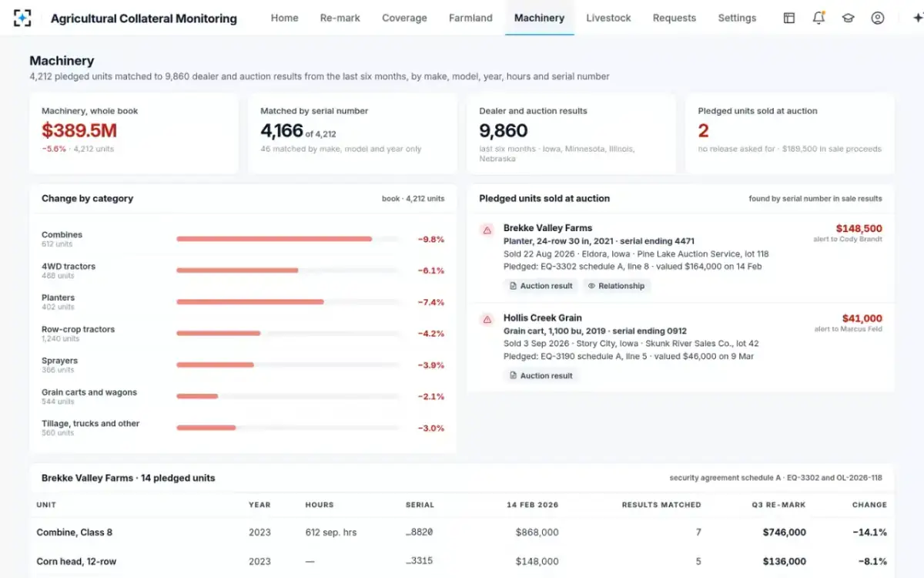
Task: Click the app logo icon
Action: pos(23,18)
